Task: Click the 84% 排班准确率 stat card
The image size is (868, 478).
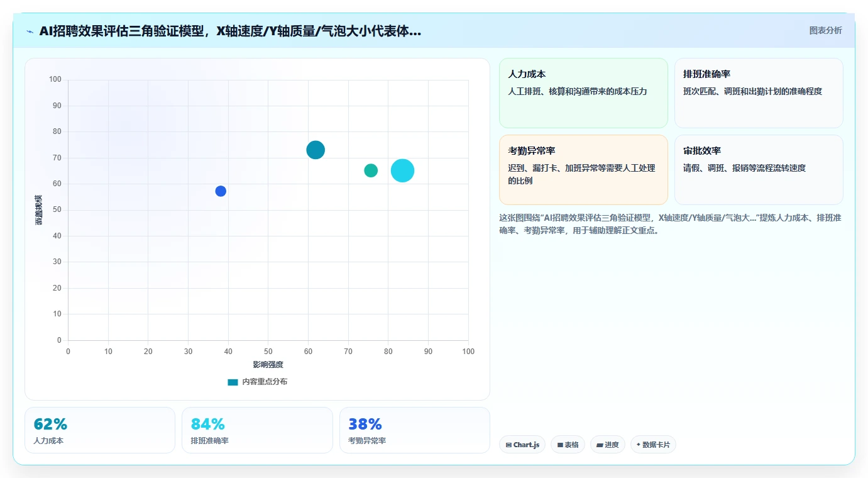Action: (257, 430)
